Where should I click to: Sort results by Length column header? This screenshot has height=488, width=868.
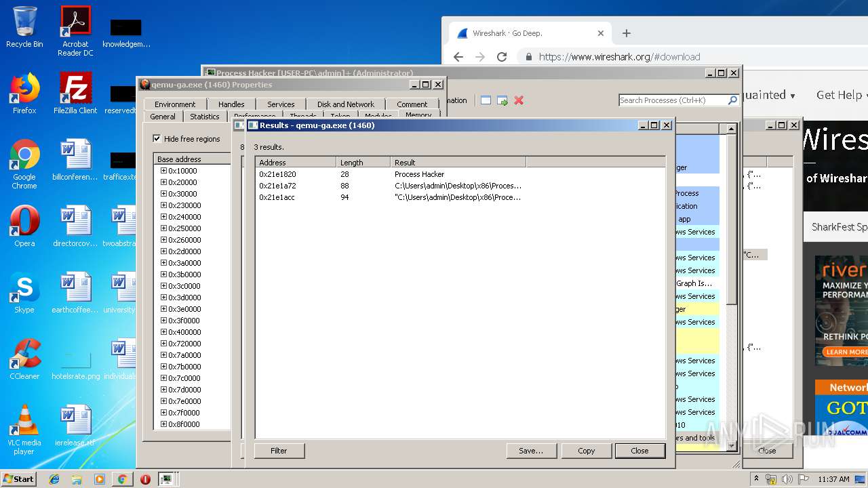pos(363,163)
